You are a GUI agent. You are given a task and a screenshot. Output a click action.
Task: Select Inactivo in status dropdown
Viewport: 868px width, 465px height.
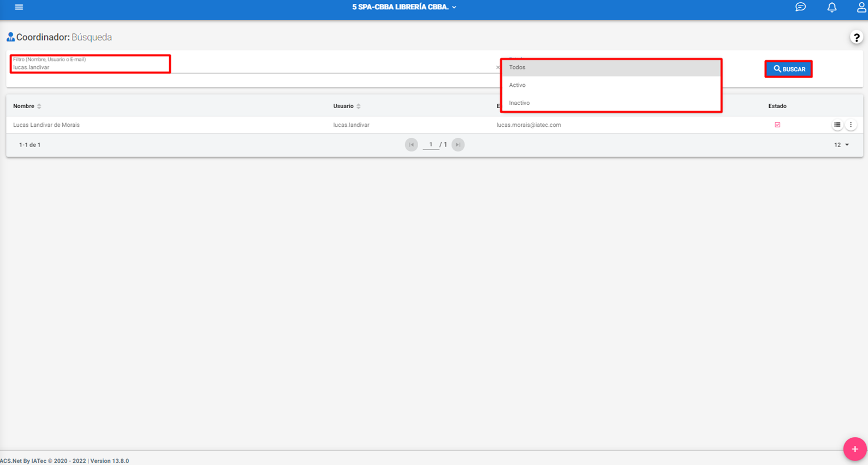click(x=611, y=103)
